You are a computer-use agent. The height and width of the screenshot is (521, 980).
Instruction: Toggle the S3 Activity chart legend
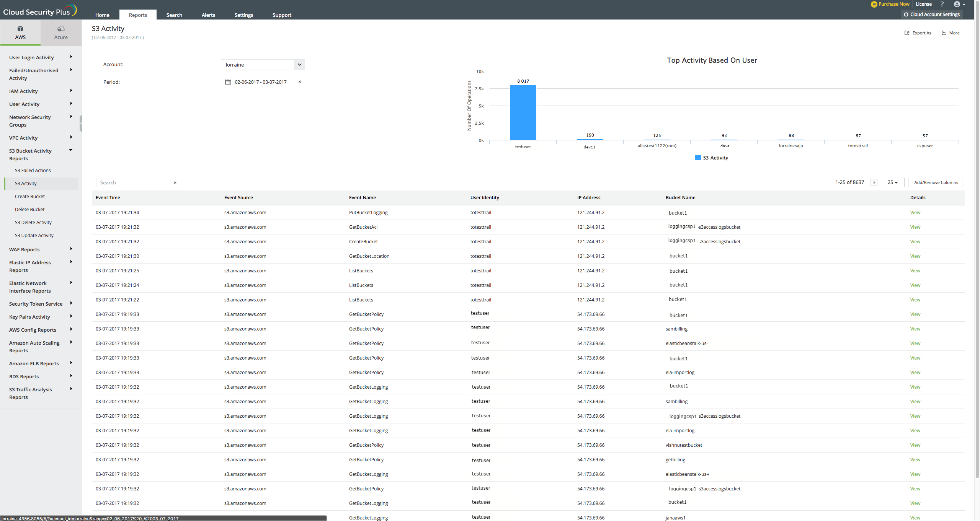[711, 158]
